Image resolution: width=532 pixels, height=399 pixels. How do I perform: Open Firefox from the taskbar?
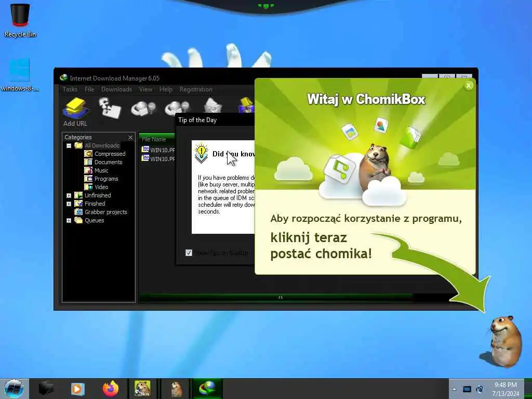[x=110, y=389]
